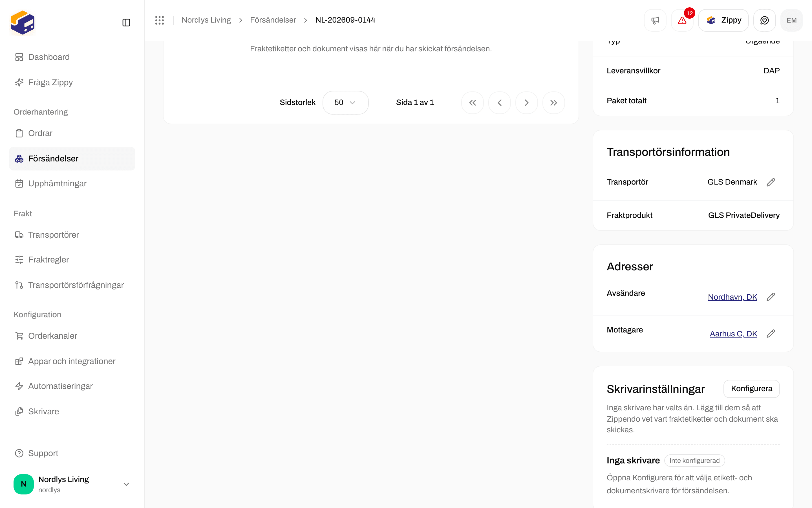Click Försändelser breadcrumb
The image size is (812, 508).
273,20
